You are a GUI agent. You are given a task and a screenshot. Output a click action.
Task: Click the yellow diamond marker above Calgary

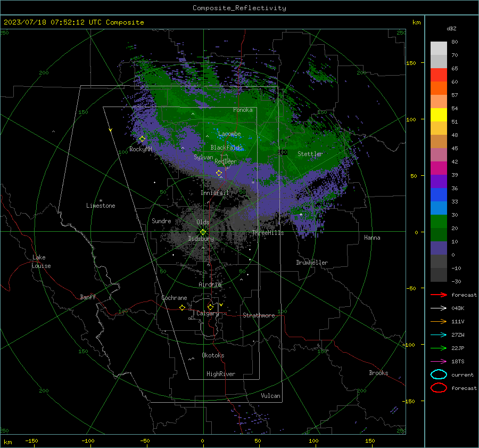pos(210,307)
